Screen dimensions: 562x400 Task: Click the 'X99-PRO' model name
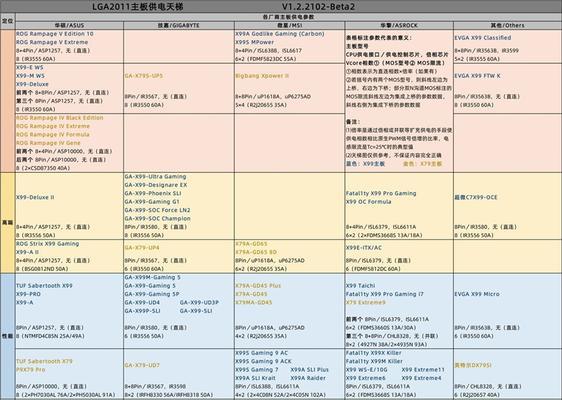tap(28, 294)
